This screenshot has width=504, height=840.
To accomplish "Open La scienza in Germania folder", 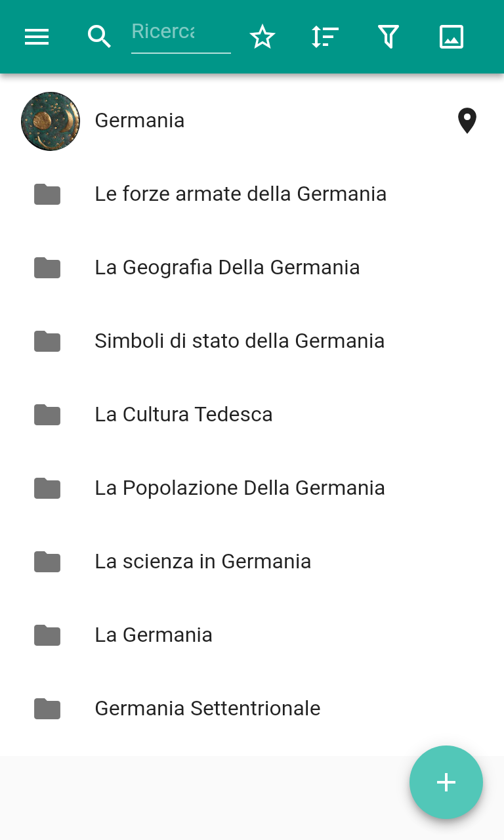I will [203, 562].
